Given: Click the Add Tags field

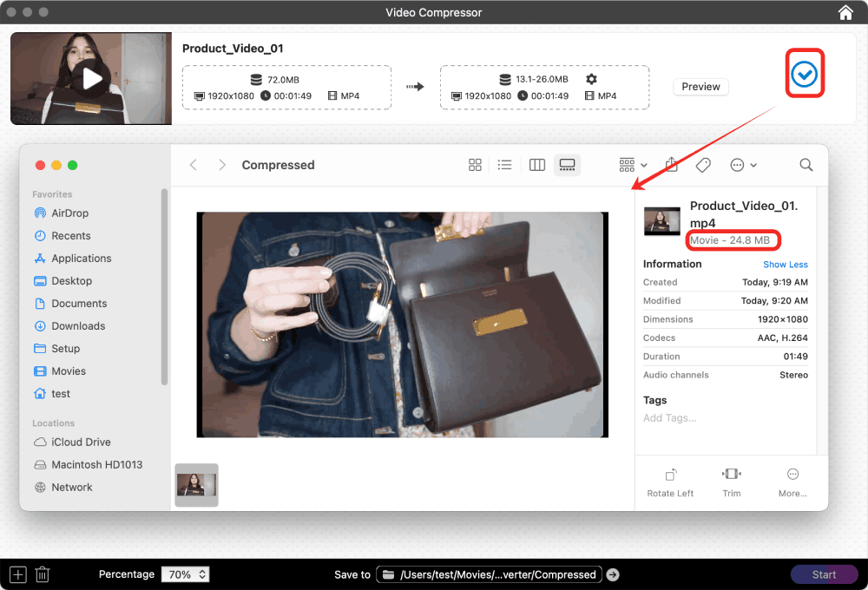Looking at the screenshot, I should pos(669,418).
